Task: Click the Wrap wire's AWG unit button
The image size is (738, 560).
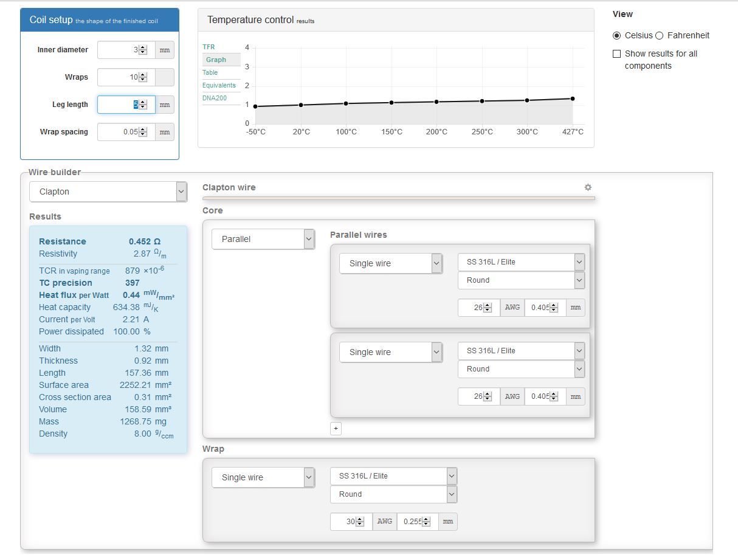Action: (385, 522)
